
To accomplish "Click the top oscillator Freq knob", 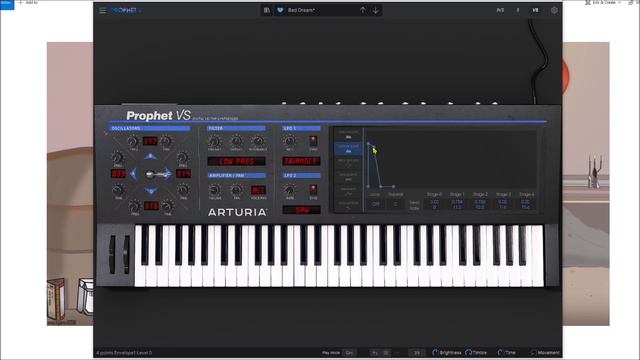I will pyautogui.click(x=133, y=142).
